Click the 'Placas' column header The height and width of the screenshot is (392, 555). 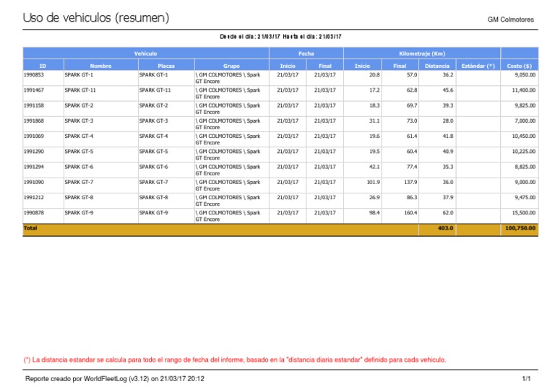[166, 66]
